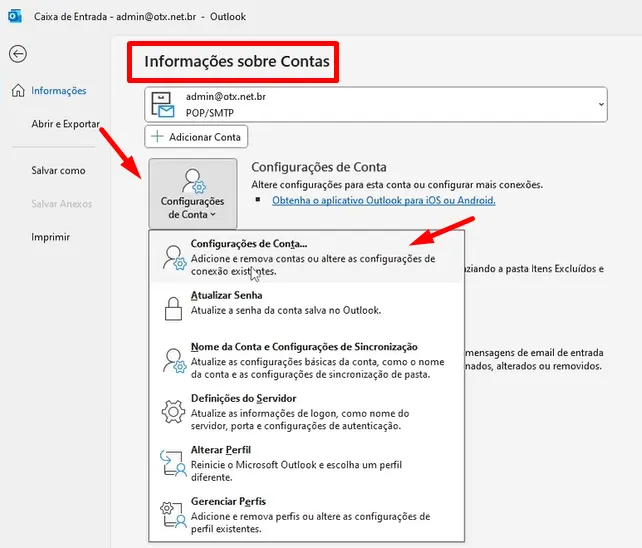Image resolution: width=642 pixels, height=548 pixels.
Task: Click the Configurações de Conta menu item icon
Action: click(170, 257)
